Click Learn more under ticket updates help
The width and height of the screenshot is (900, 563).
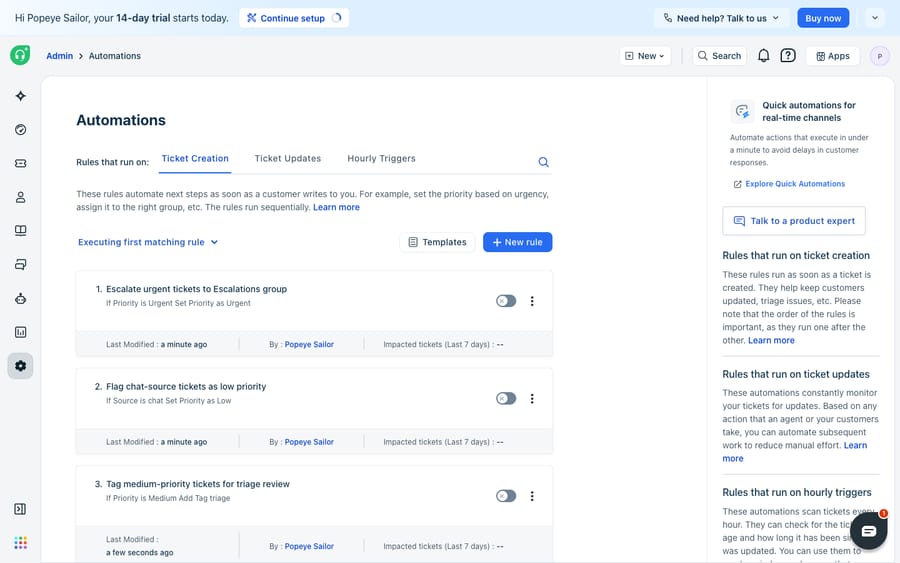(x=855, y=446)
